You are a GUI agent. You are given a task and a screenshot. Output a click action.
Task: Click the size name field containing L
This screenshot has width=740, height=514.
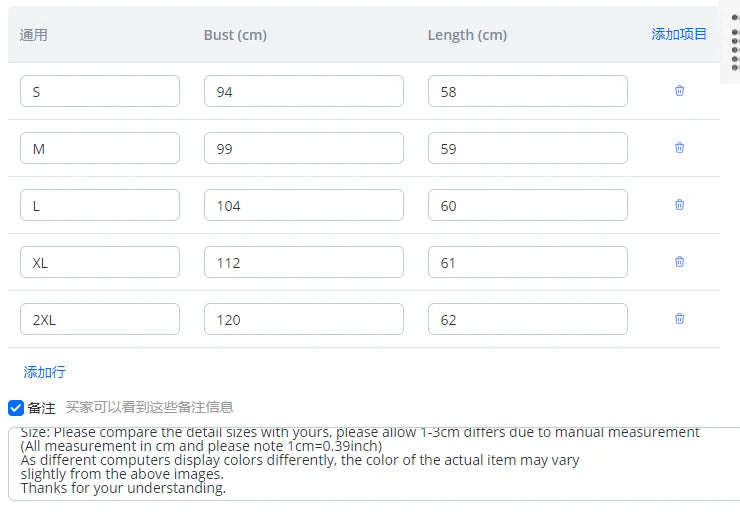tap(100, 205)
